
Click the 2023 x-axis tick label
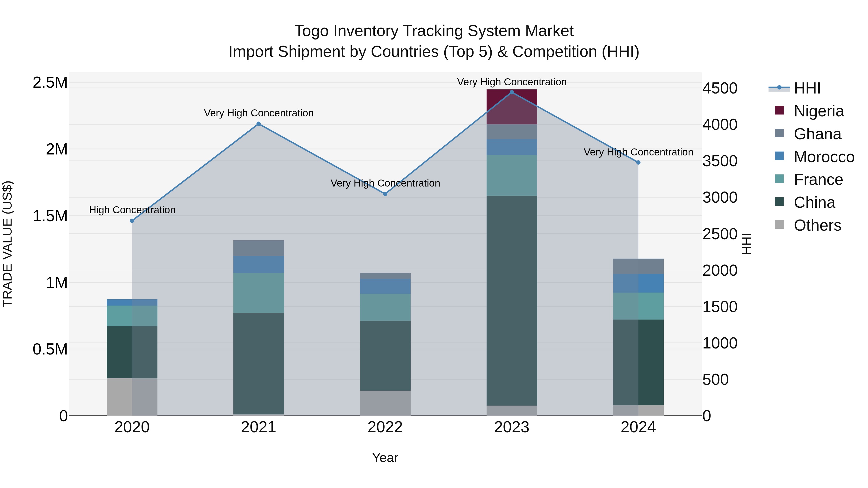coord(512,427)
